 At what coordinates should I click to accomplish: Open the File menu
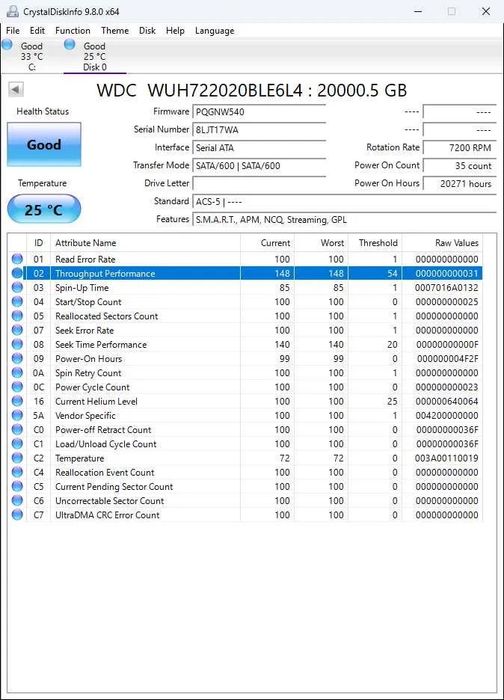point(12,31)
